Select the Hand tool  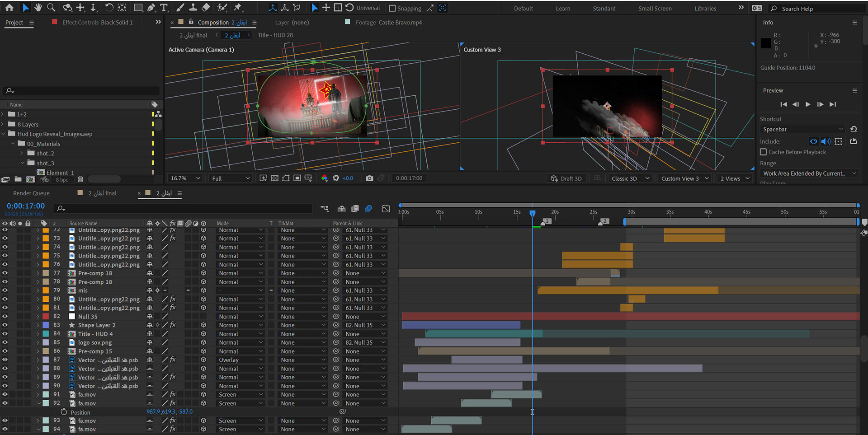[38, 8]
